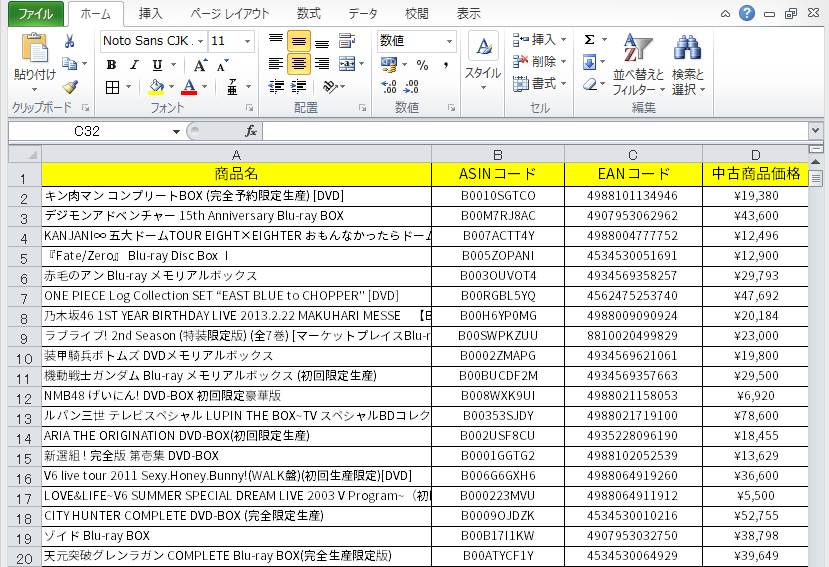Image resolution: width=829 pixels, height=567 pixels.
Task: Open the Name Box dropdown arrow
Action: click(176, 131)
